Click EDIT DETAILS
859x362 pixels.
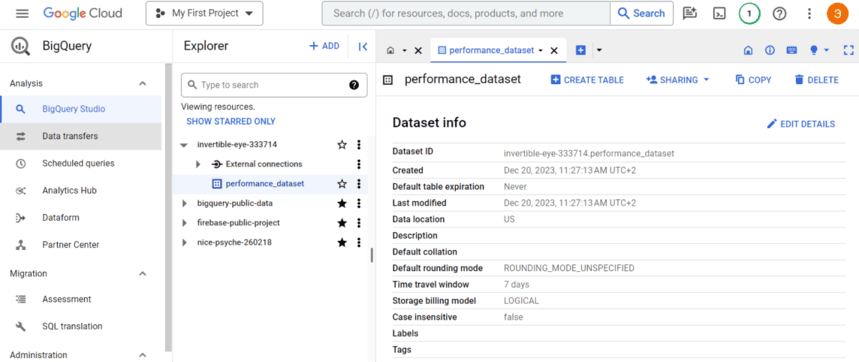(800, 124)
